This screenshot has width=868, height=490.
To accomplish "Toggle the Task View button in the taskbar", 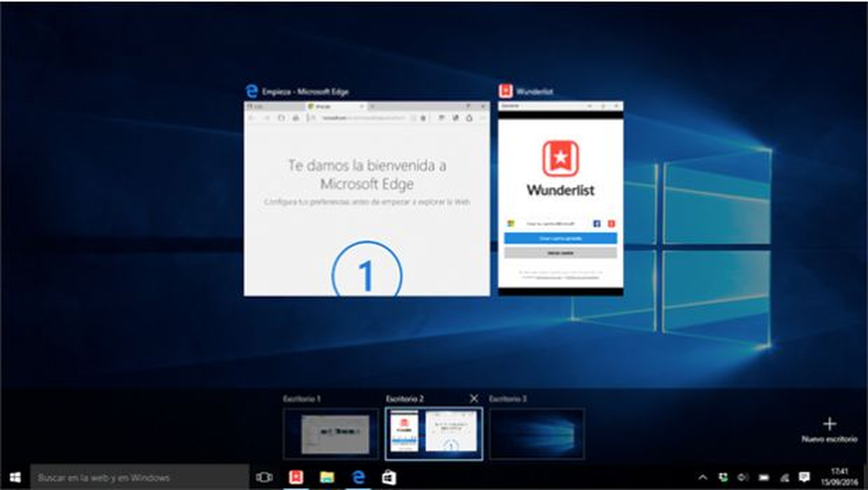I will (264, 477).
